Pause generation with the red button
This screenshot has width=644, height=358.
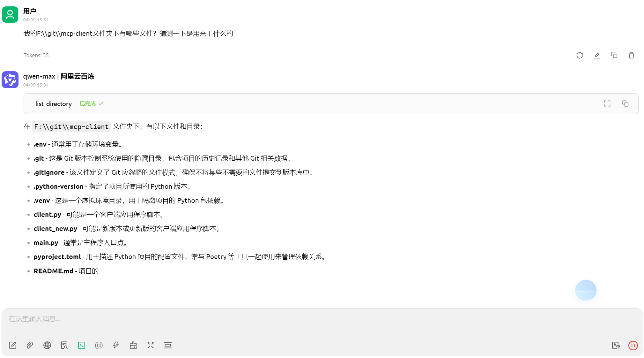[x=633, y=345]
